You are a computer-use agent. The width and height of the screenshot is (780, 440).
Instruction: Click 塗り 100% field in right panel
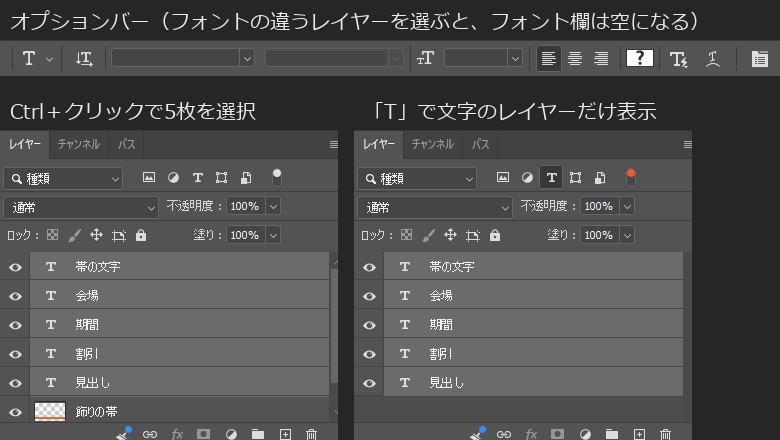coord(600,235)
